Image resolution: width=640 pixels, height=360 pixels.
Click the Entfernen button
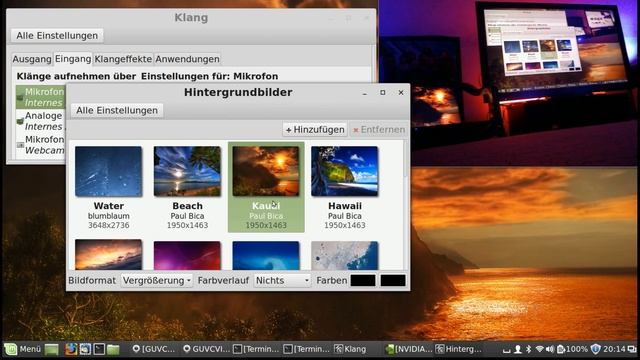tap(378, 130)
